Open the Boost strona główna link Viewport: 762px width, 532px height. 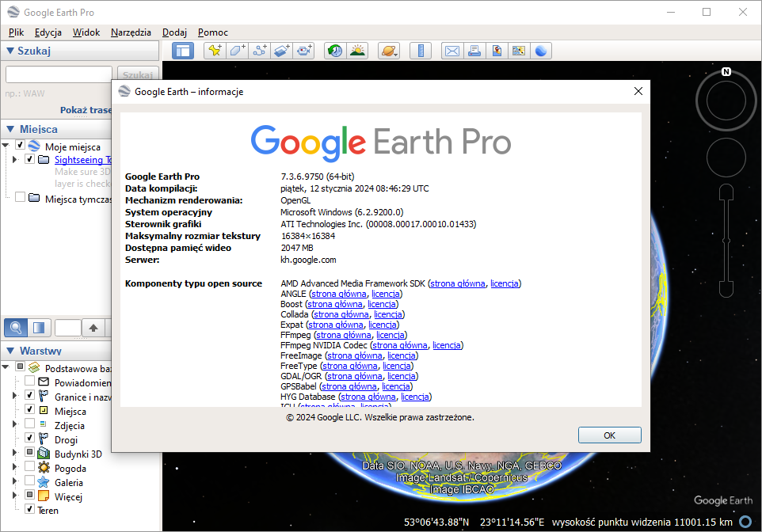(335, 304)
